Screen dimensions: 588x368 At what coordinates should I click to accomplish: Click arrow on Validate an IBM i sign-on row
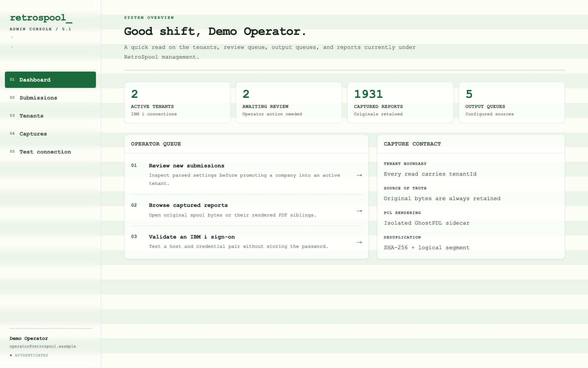[359, 242]
